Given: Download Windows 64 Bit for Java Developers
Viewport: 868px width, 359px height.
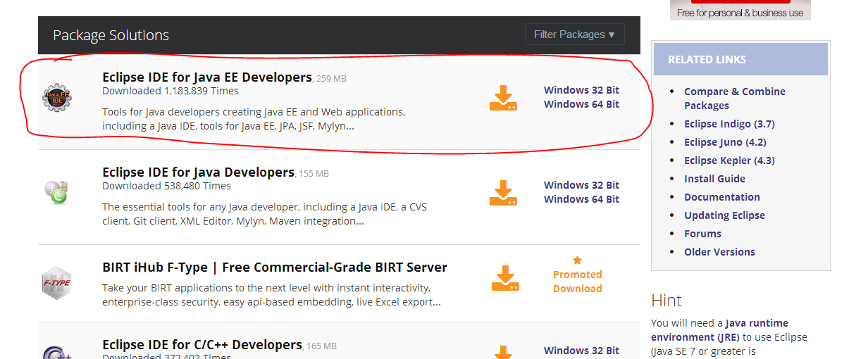Looking at the screenshot, I should [581, 199].
